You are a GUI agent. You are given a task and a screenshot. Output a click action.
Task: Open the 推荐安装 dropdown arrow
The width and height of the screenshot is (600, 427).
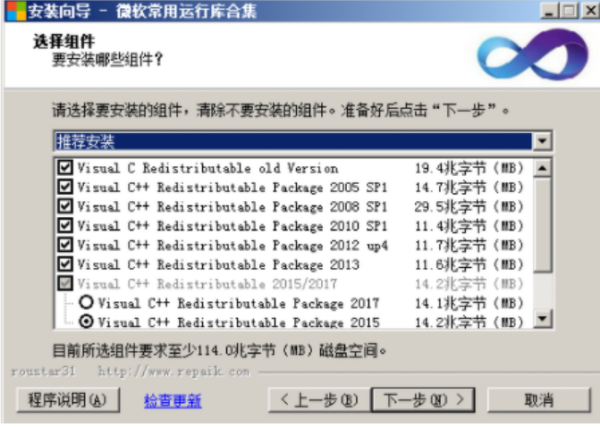(542, 141)
